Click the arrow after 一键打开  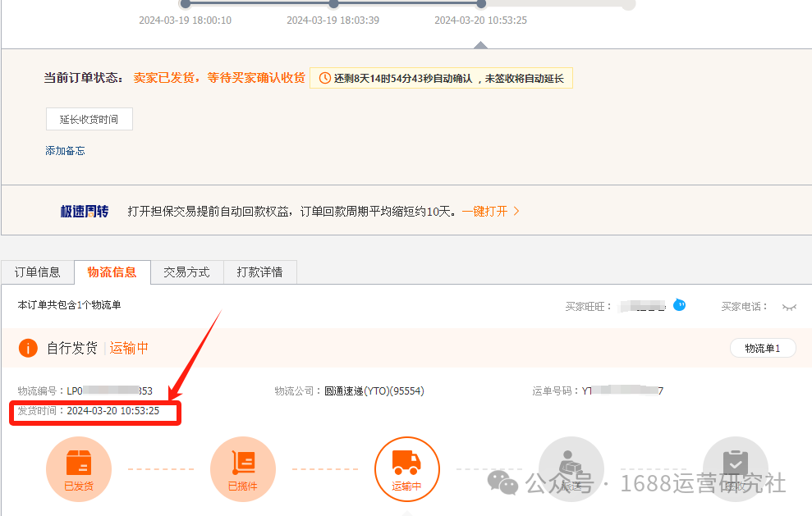point(516,211)
